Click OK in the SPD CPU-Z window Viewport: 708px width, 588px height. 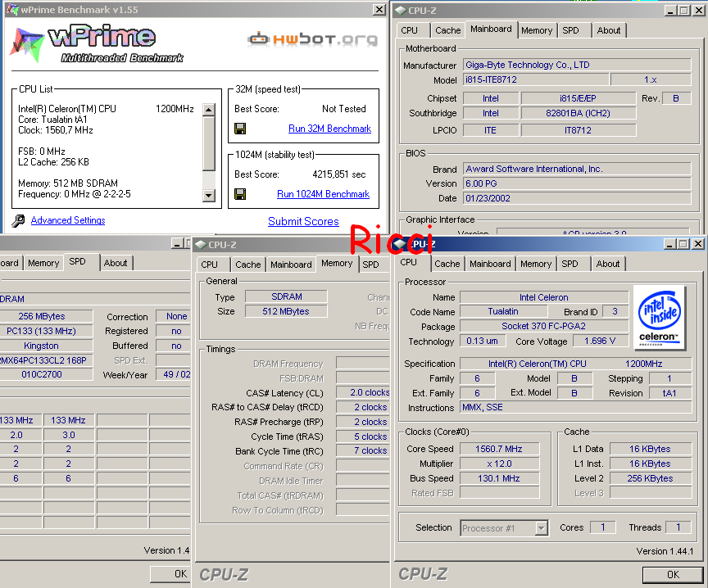coord(170,573)
